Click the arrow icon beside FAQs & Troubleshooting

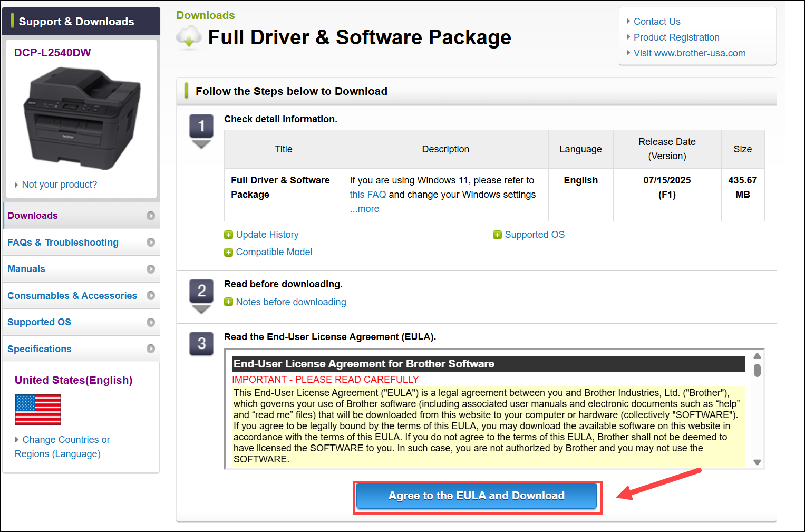[x=151, y=242]
